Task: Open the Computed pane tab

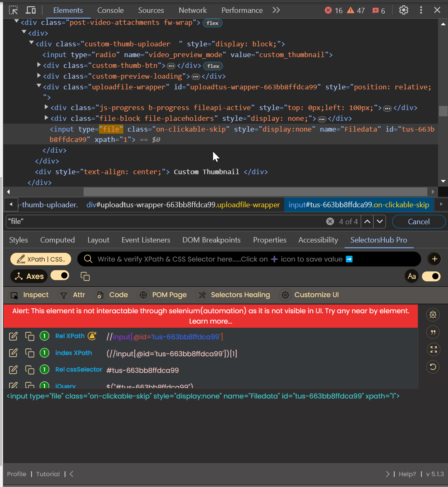Action: pos(57,240)
